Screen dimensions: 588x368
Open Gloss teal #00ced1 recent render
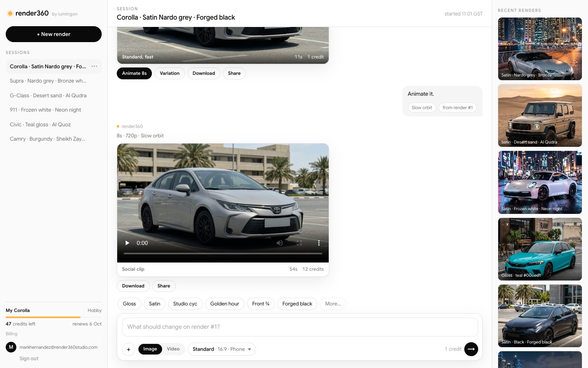click(x=540, y=249)
